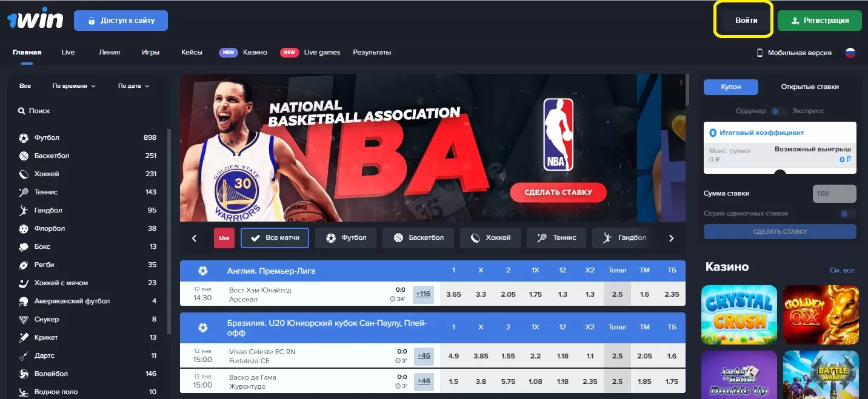Click the boxing glove icon beside Бокс
Screen dimensions: 868x399
(x=24, y=246)
